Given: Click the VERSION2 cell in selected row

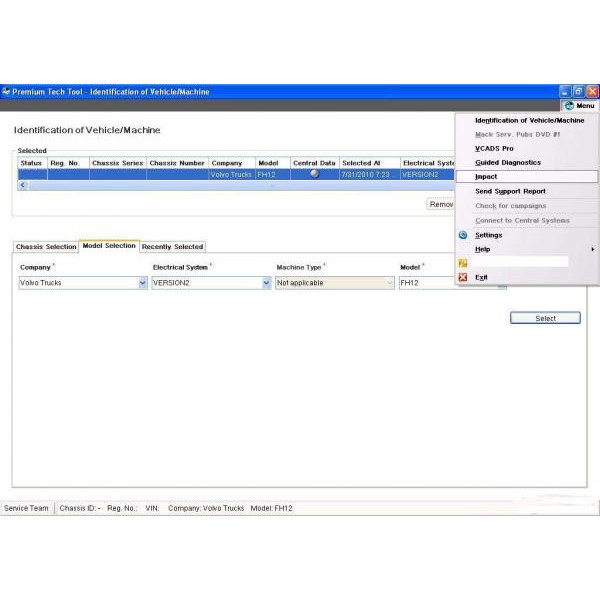Looking at the screenshot, I should point(427,174).
